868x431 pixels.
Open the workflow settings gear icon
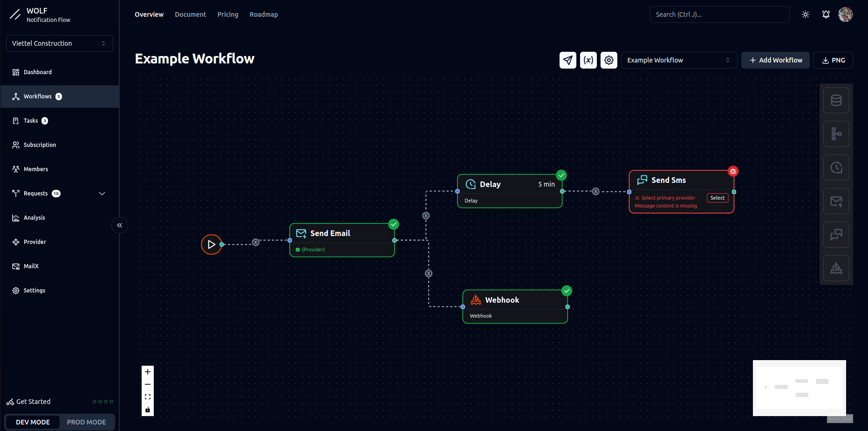(x=608, y=60)
